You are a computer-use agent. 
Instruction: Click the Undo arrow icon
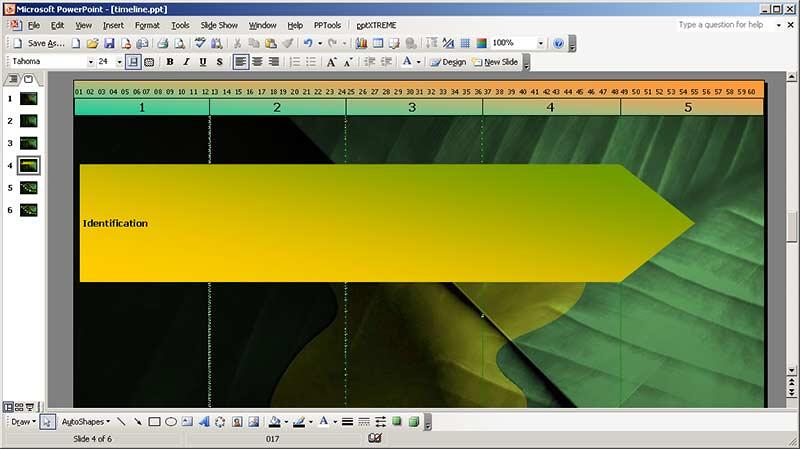tap(308, 44)
